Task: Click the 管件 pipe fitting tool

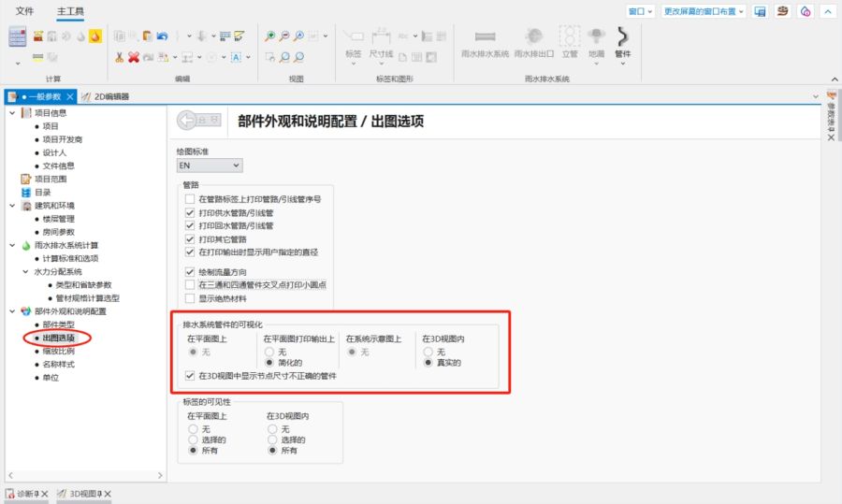Action: pos(623,42)
